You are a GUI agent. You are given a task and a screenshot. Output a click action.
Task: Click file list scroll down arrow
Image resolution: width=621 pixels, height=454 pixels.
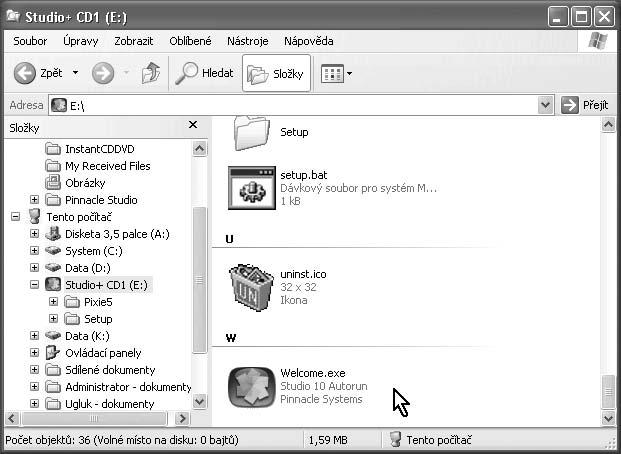click(x=608, y=418)
